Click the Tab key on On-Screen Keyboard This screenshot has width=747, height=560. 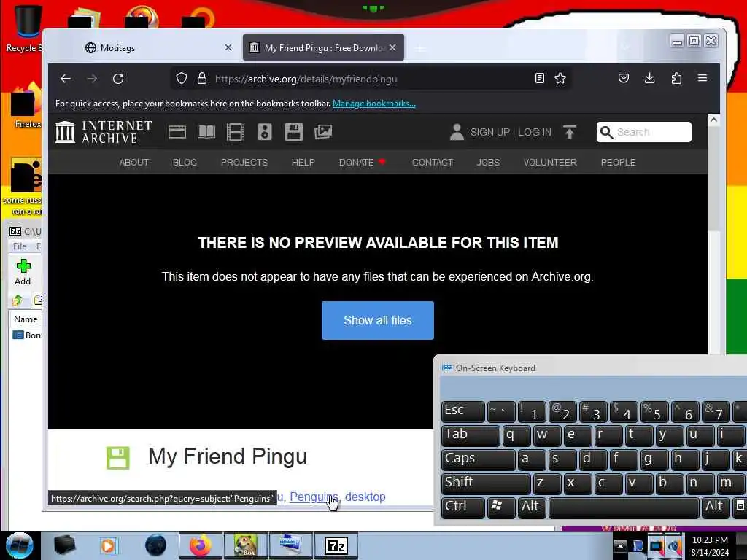(x=471, y=435)
